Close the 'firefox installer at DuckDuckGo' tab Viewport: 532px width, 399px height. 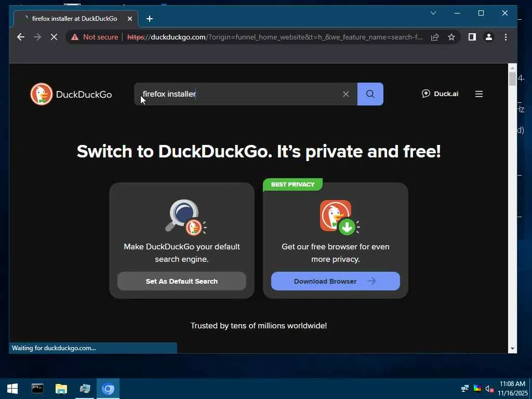click(x=129, y=19)
